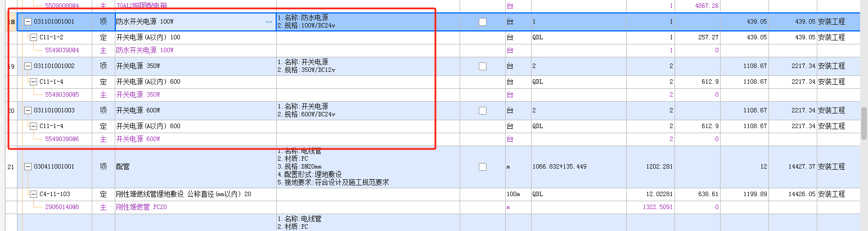868x231 pixels.
Task: Click the row number 18 header
Action: (11, 22)
